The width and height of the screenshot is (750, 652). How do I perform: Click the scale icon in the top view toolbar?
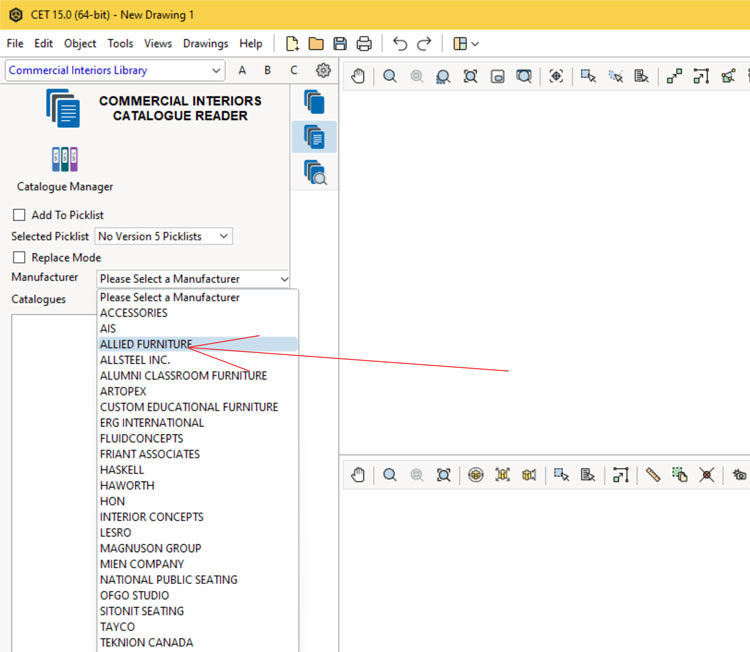coord(701,76)
